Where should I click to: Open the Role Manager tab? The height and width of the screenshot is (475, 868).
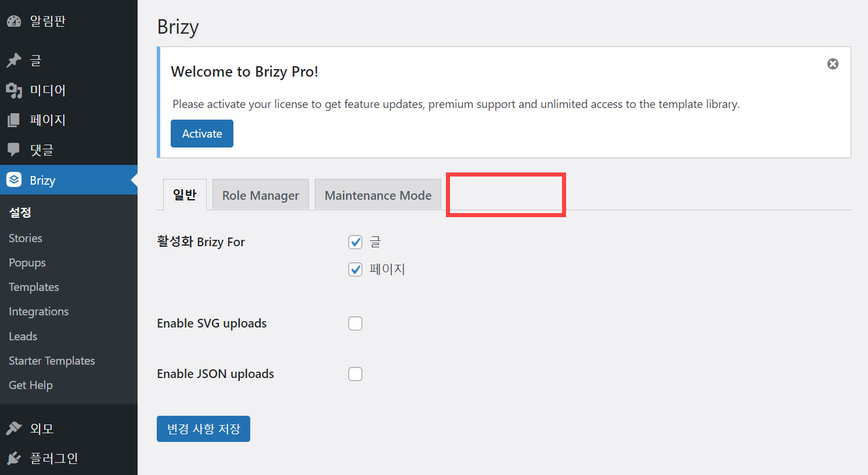[261, 195]
